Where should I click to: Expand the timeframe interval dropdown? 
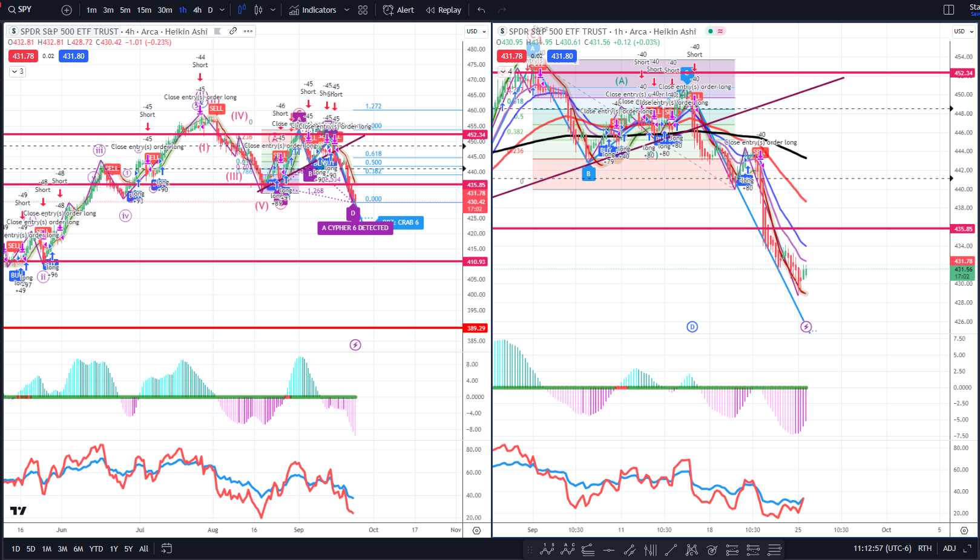pos(222,10)
